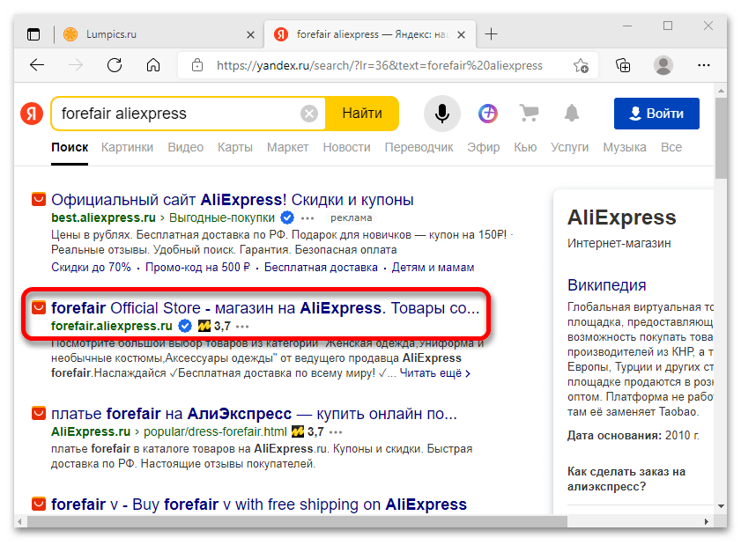Screen dimensions: 741x560
Task: Go back with the browser back arrow
Action: click(37, 65)
